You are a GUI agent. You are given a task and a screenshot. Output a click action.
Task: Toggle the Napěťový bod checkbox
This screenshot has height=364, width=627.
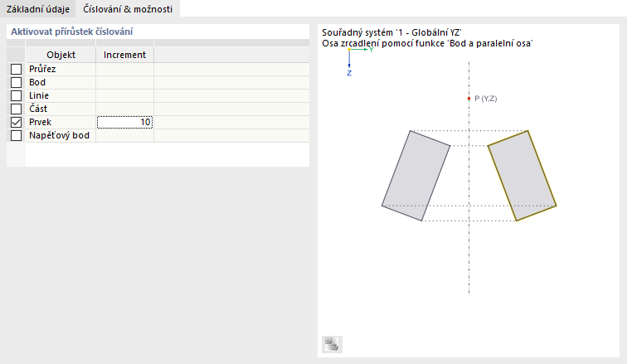pyautogui.click(x=16, y=136)
